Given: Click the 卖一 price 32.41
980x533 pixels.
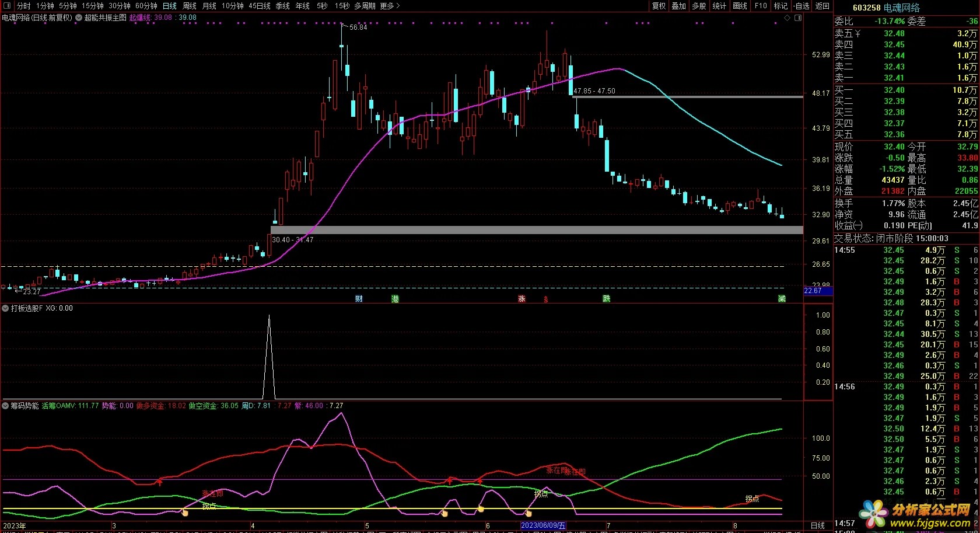Looking at the screenshot, I should 894,78.
